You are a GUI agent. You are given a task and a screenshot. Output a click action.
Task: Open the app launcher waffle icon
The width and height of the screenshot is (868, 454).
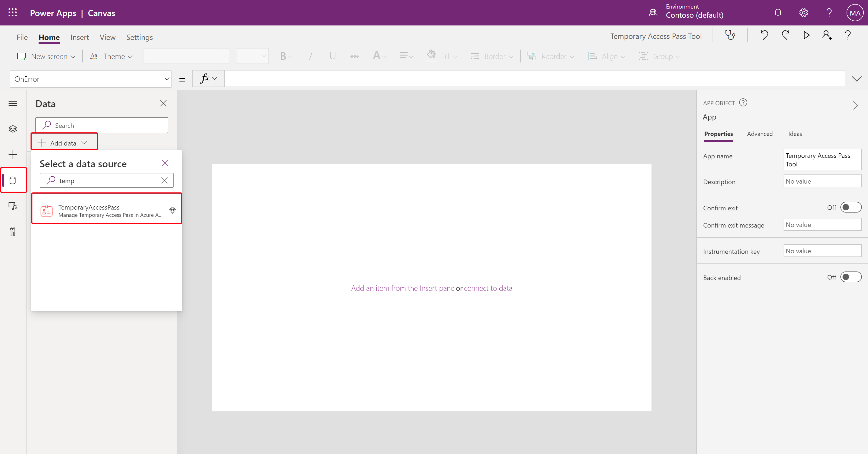point(13,13)
